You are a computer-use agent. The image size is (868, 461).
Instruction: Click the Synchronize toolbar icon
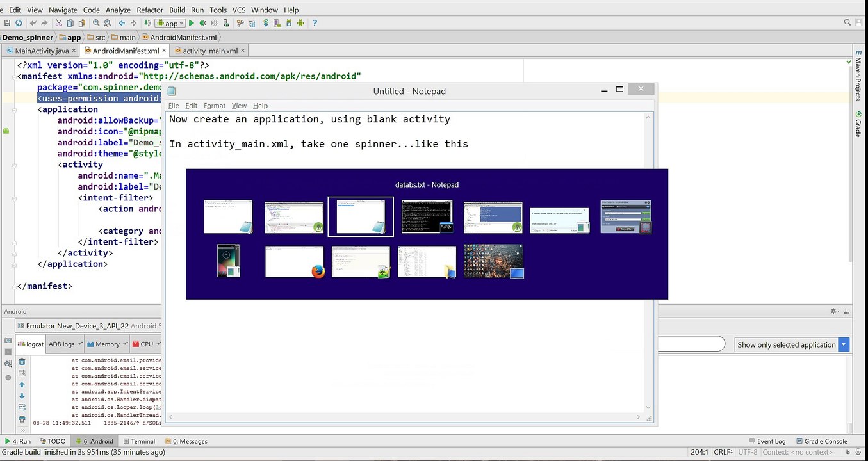pyautogui.click(x=19, y=23)
